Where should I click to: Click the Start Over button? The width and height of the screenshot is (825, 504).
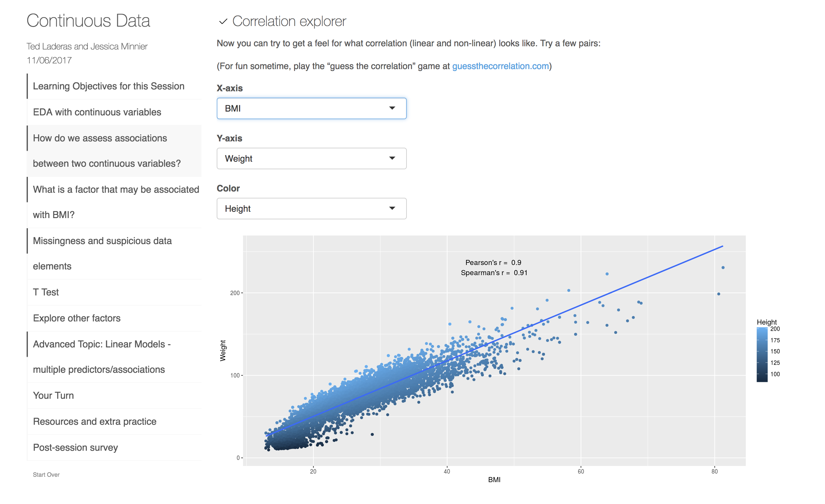pos(46,475)
